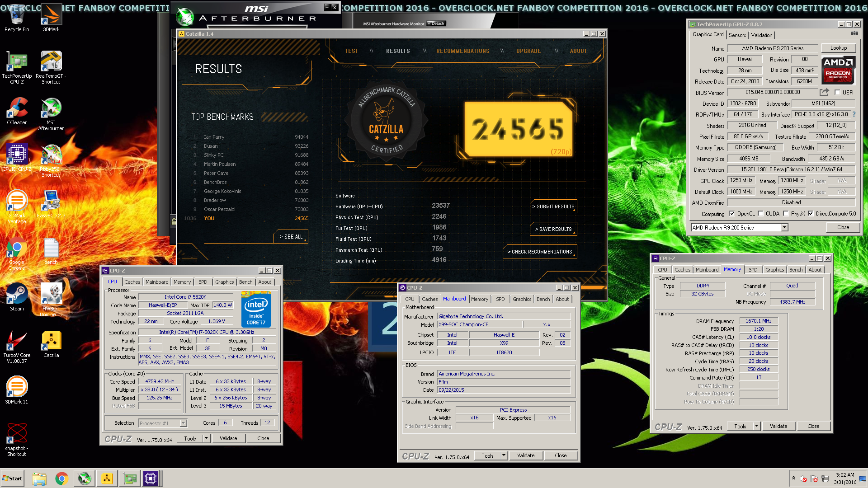Toggle the OpenCL checkbox in GPU-Z
868x488 pixels.
732,214
